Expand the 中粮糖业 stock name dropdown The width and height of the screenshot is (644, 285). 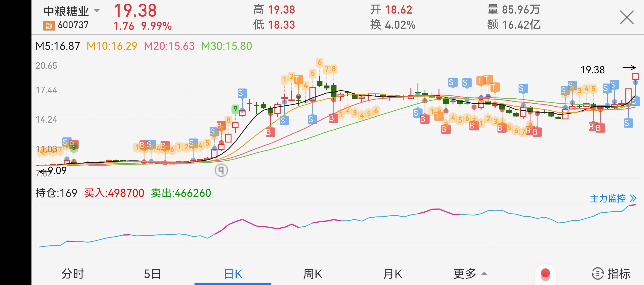pos(97,11)
